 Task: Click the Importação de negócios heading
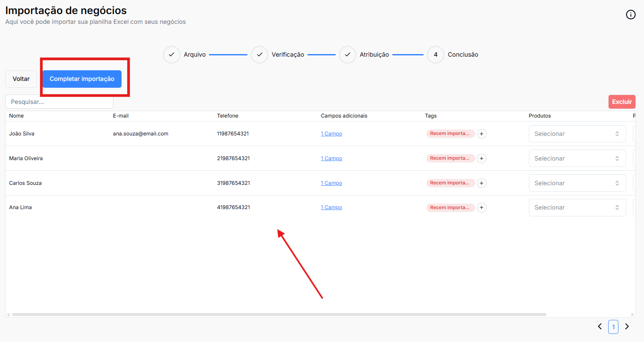tap(66, 10)
